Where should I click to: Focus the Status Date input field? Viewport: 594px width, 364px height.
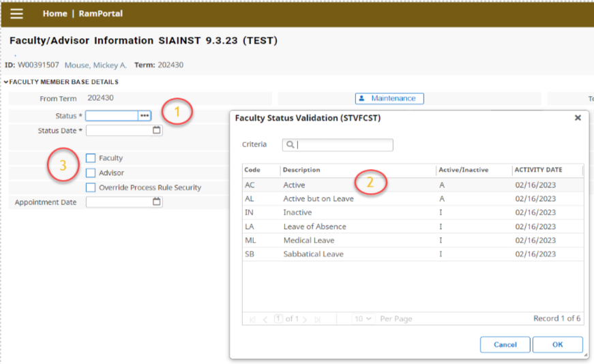(119, 130)
